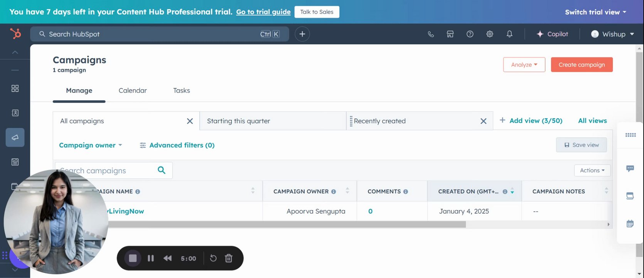The image size is (644, 278).
Task: Close the Recently created view tab
Action: pyautogui.click(x=483, y=121)
